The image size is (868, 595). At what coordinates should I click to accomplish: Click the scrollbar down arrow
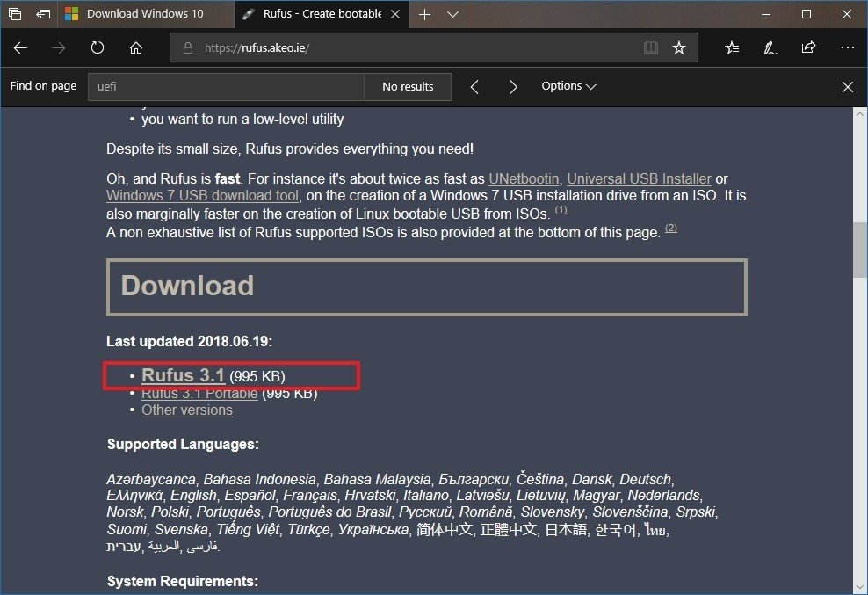pyautogui.click(x=860, y=587)
